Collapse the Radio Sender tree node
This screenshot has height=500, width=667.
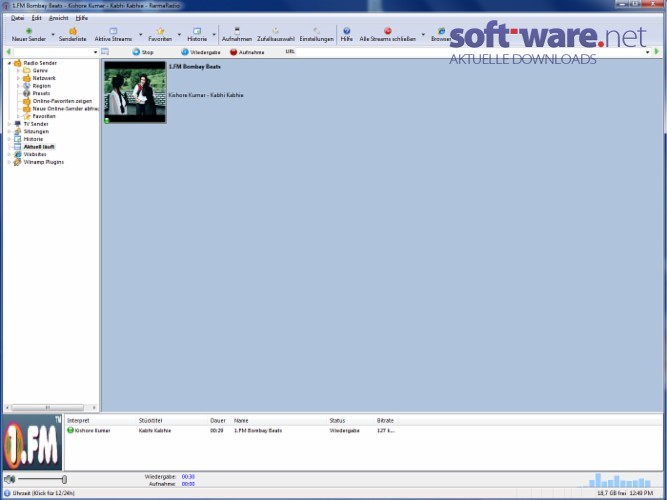point(9,63)
